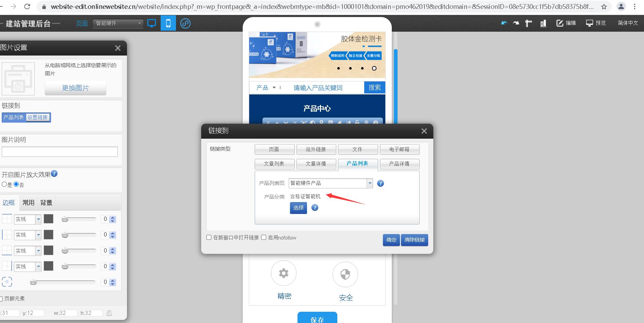Viewport: 644px width, 323px height.
Task: Open the first 实线 border style dropdown
Action: [38, 219]
